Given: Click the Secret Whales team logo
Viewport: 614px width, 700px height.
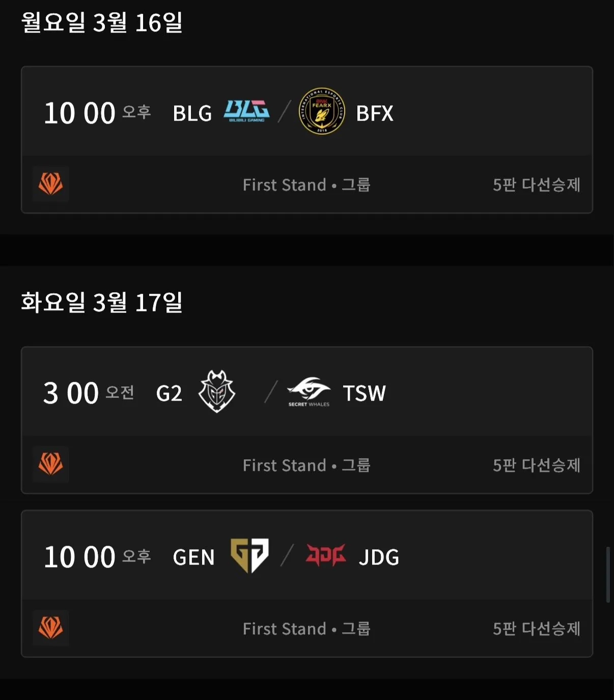Looking at the screenshot, I should [x=309, y=392].
